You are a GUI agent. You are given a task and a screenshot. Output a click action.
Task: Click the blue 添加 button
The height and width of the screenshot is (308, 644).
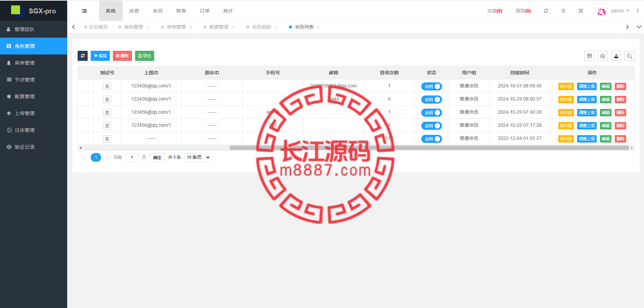coord(100,56)
